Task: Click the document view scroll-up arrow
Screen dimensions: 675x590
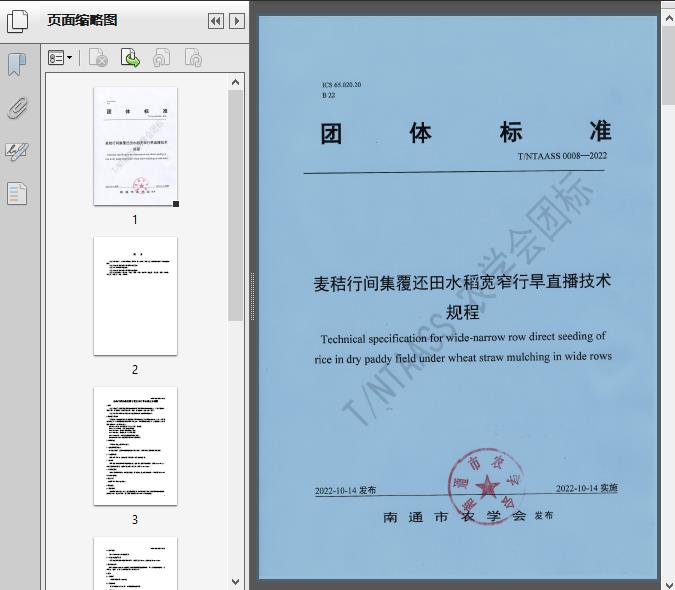Action: [x=669, y=18]
